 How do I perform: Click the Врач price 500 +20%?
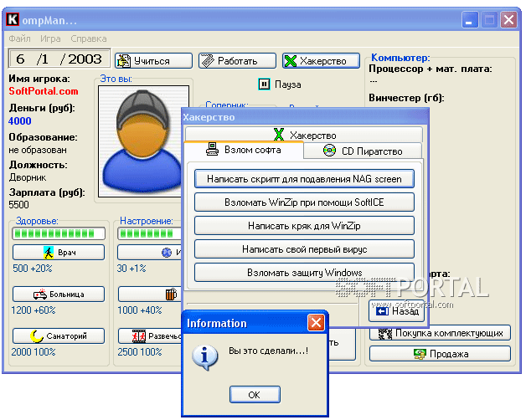(33, 269)
